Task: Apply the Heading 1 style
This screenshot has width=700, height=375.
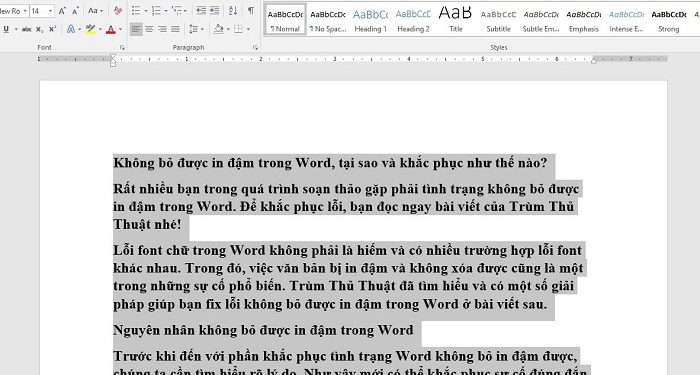Action: click(x=371, y=20)
